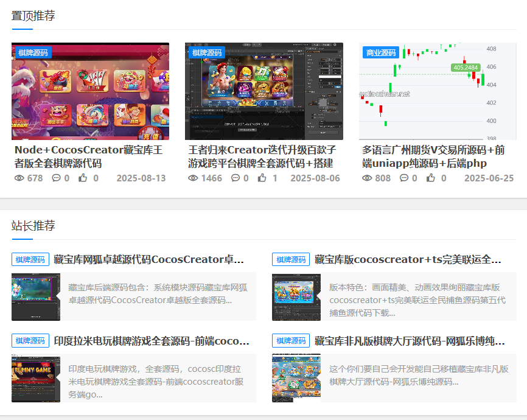This screenshot has height=420, width=527.
Task: Open Node+CocosCreator藏宝库王者版 title link
Action: coord(88,156)
